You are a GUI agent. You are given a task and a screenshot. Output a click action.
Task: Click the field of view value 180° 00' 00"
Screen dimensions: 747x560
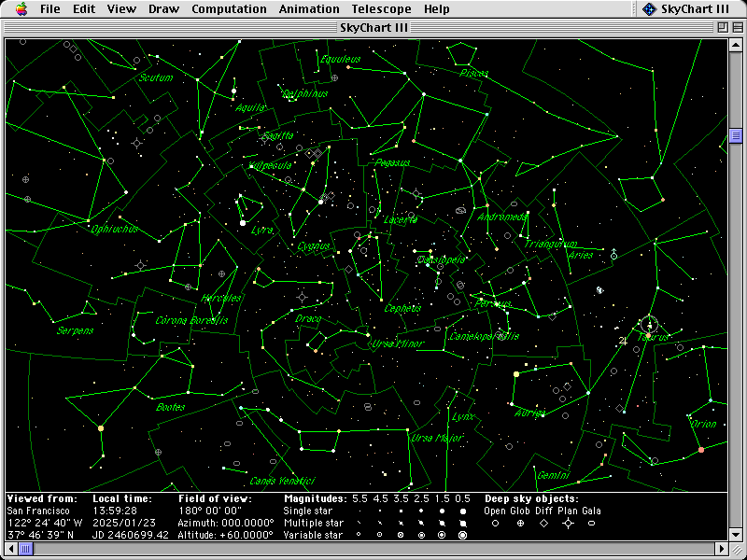point(210,511)
